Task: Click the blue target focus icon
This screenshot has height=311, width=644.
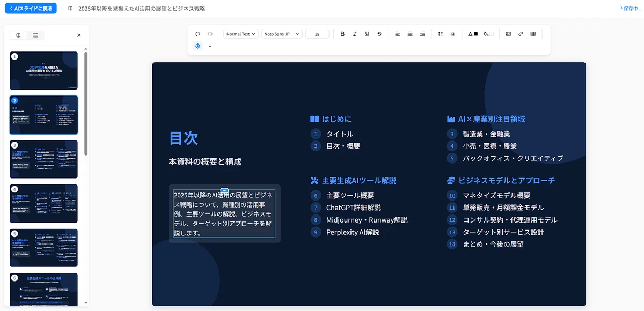Action: click(197, 46)
